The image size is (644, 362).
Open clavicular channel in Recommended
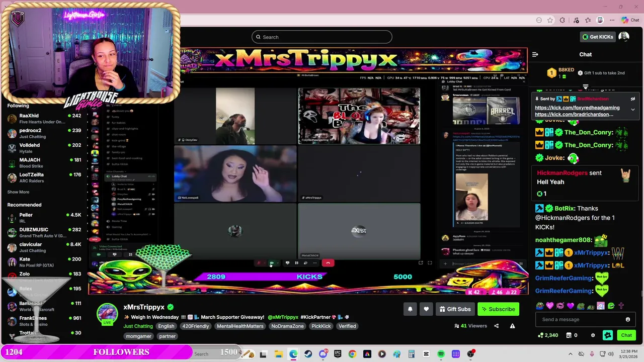click(x=44, y=247)
